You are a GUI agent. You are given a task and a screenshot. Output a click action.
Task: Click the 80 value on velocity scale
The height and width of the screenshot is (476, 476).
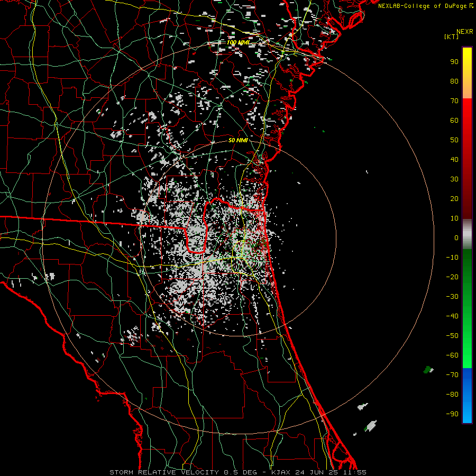[x=454, y=81]
